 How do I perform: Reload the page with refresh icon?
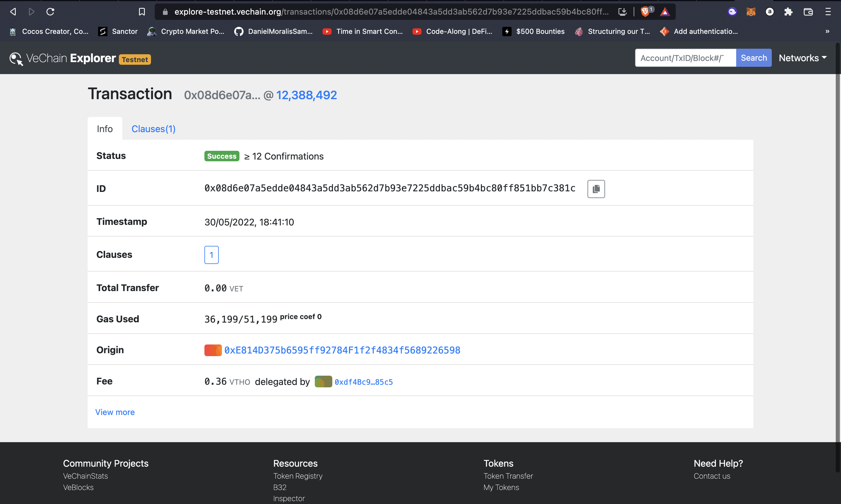[x=50, y=12]
